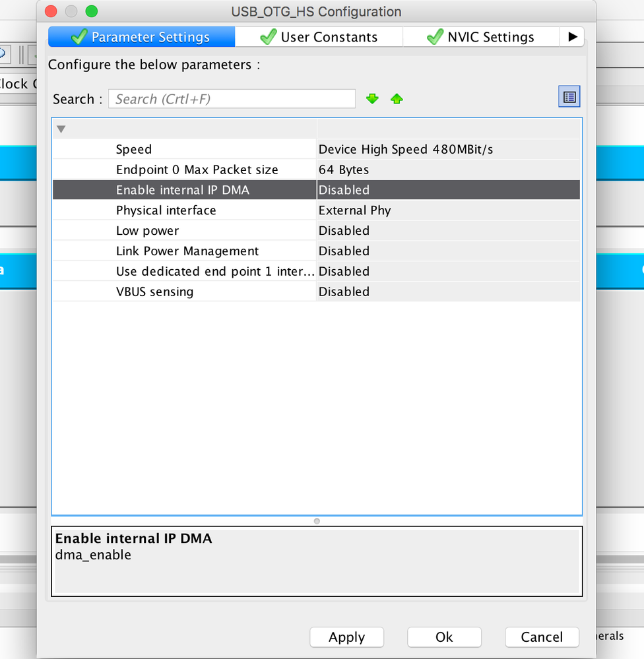Open Enable internal IP DMA Disabled value

pyautogui.click(x=449, y=190)
